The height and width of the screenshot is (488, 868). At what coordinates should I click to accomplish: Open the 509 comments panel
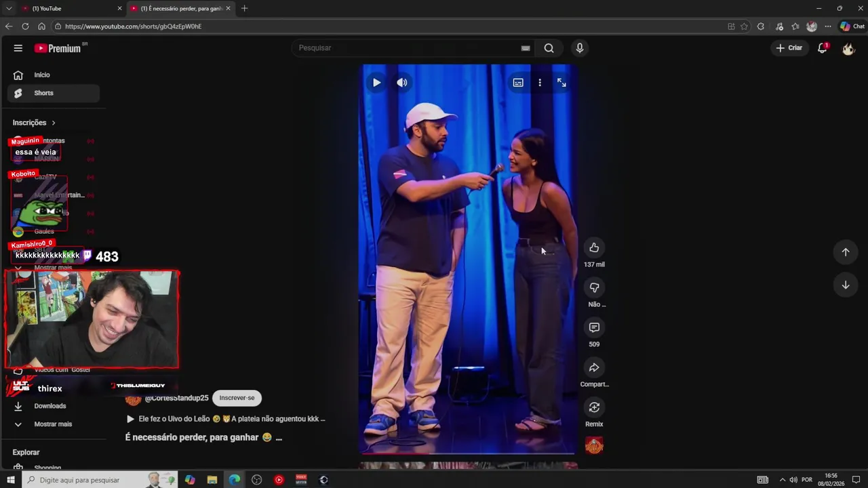(594, 327)
